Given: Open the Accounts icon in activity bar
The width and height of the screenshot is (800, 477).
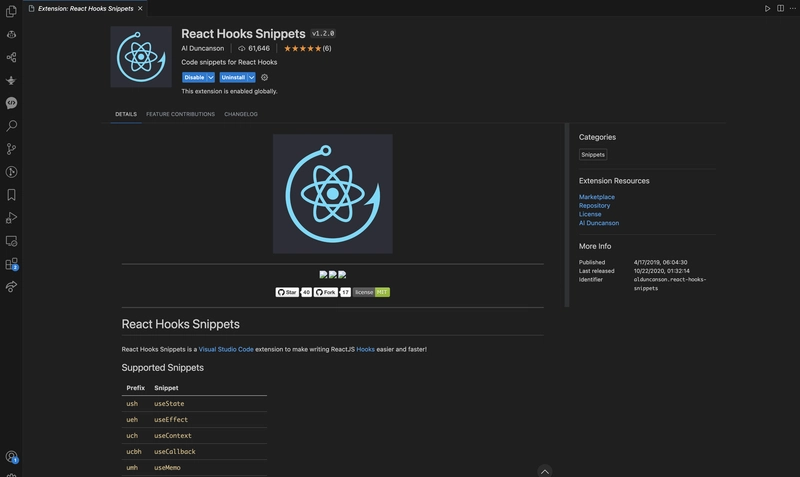Looking at the screenshot, I should [x=11, y=457].
